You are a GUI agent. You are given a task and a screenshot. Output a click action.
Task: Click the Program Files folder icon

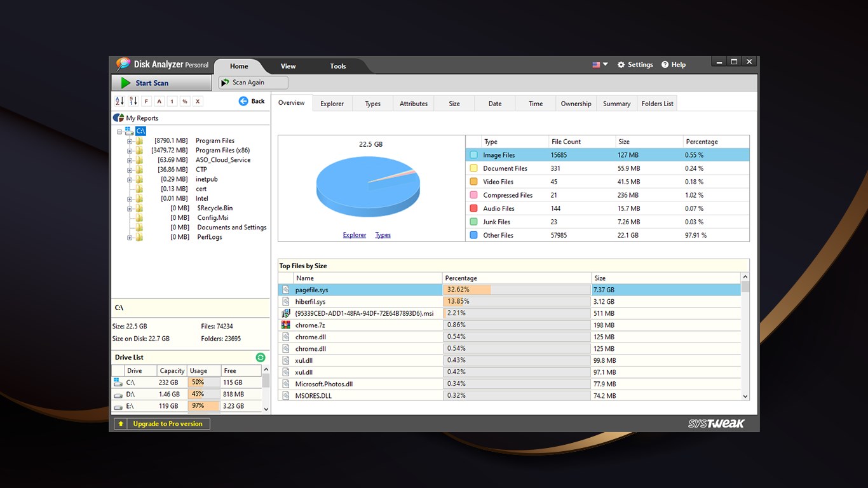[139, 141]
